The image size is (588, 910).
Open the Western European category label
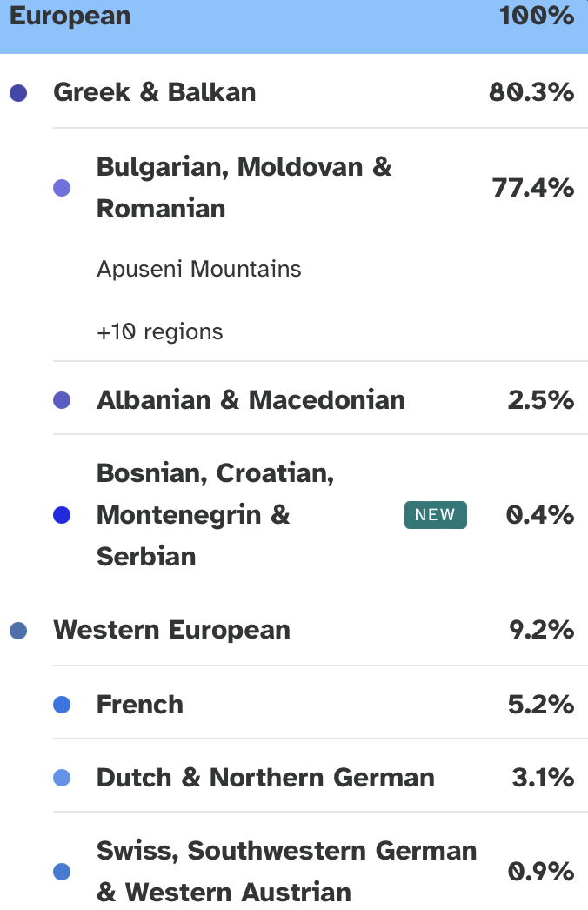pyautogui.click(x=171, y=630)
